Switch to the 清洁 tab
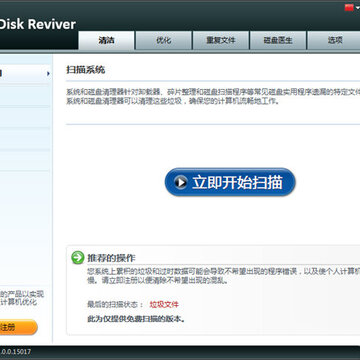The image size is (360, 360). (x=106, y=41)
